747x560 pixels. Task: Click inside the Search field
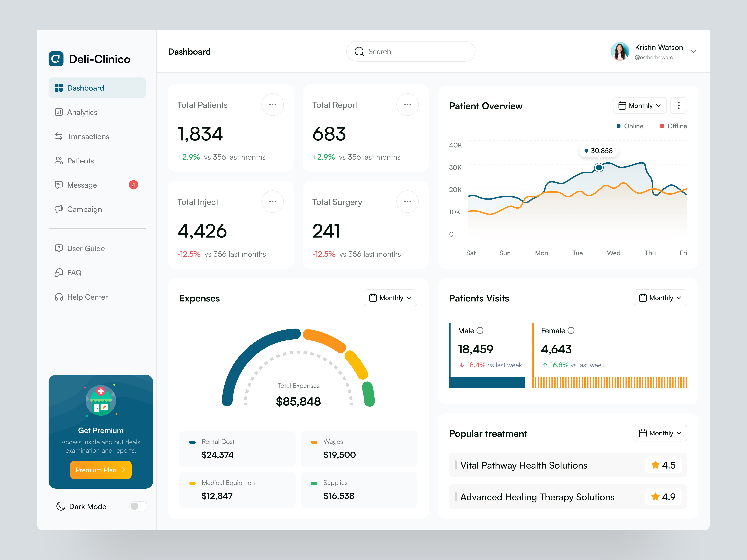(405, 51)
